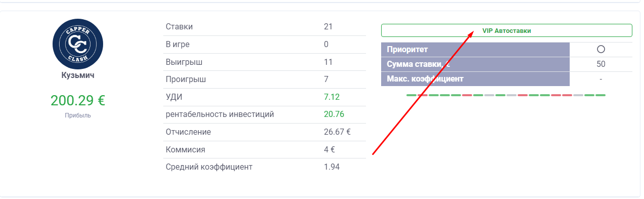Select the Макс. коэффициент header cell
The image size is (644, 199).
[475, 79]
